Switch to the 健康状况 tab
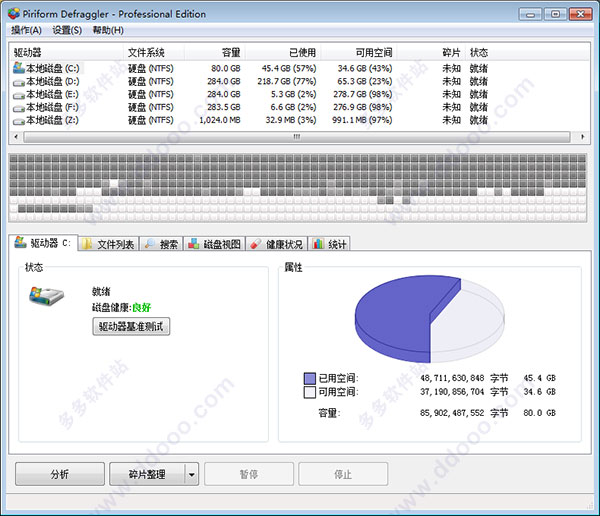The height and width of the screenshot is (516, 600). [x=276, y=244]
